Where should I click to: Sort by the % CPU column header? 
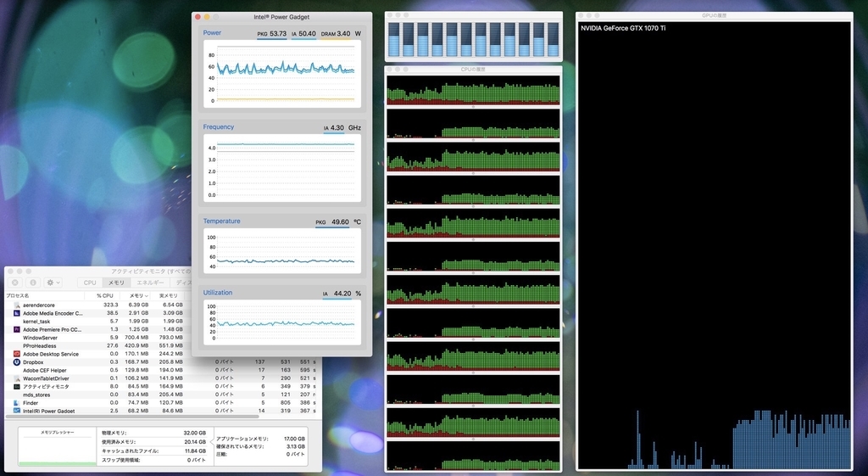104,296
